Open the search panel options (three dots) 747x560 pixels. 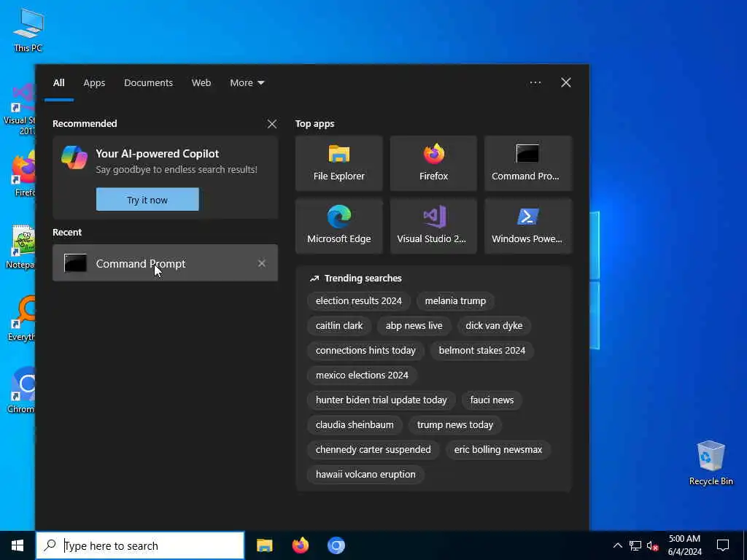pyautogui.click(x=535, y=82)
